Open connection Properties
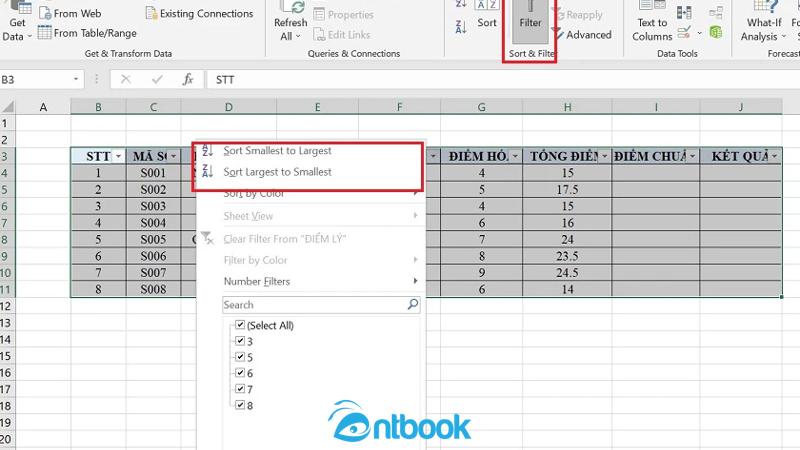 pyautogui.click(x=343, y=15)
